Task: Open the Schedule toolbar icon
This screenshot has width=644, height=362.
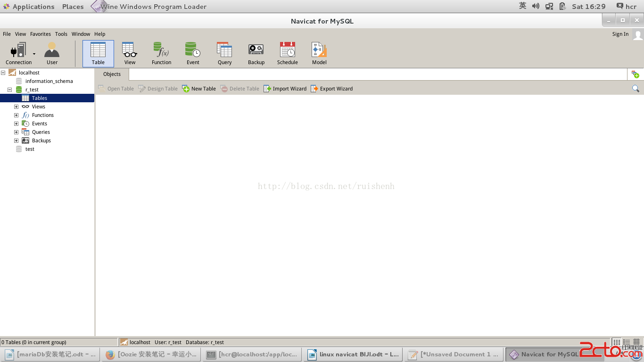Action: [288, 53]
